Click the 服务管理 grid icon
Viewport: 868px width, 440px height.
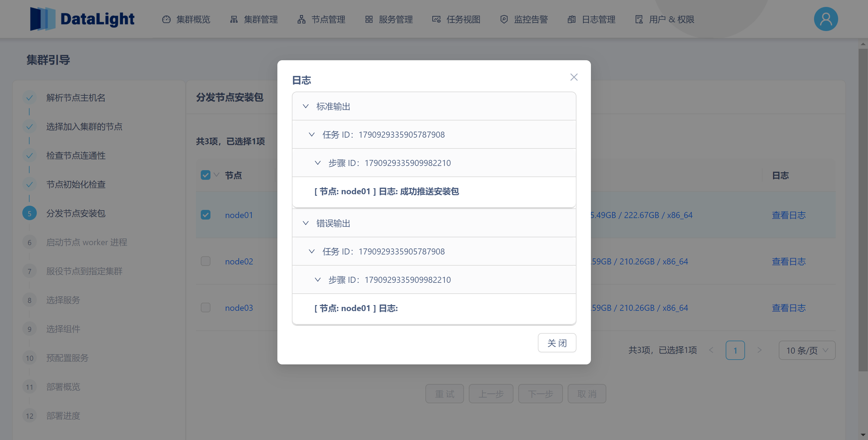[369, 20]
